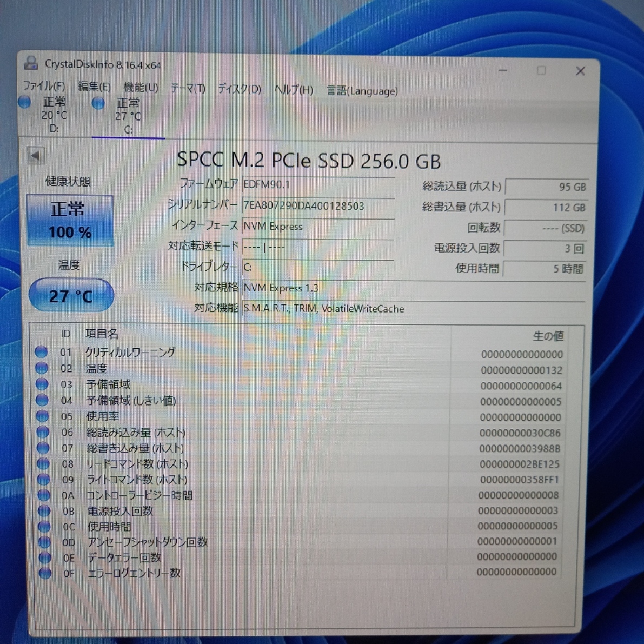Click status dot of attribute 01 クリティカルワーニング
644x644 pixels.
41,351
